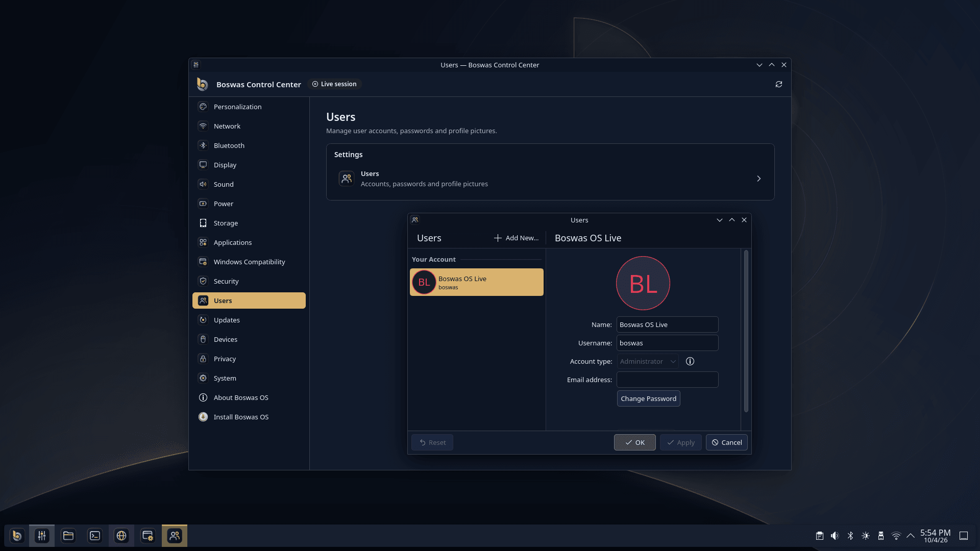This screenshot has width=980, height=551.
Task: Open terminal from taskbar
Action: 95,536
